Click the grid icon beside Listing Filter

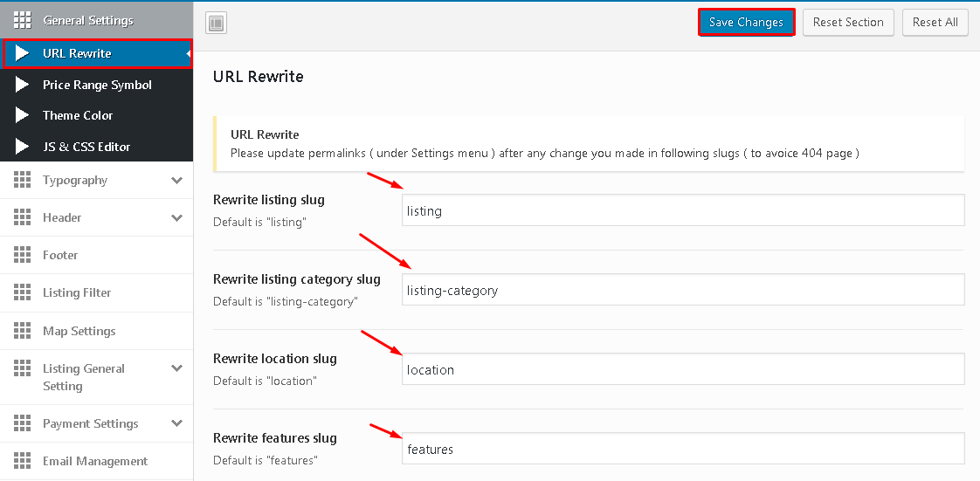[23, 292]
